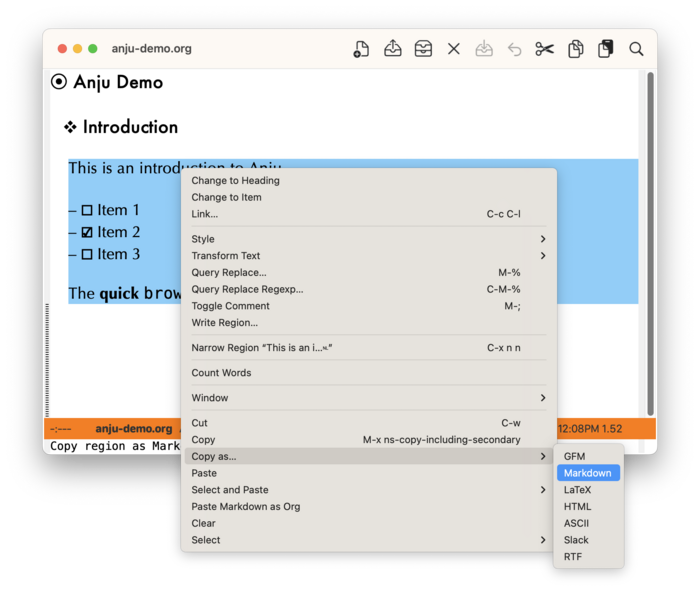Choose the plain Paste menu entry
This screenshot has width=700, height=589.
coord(369,473)
